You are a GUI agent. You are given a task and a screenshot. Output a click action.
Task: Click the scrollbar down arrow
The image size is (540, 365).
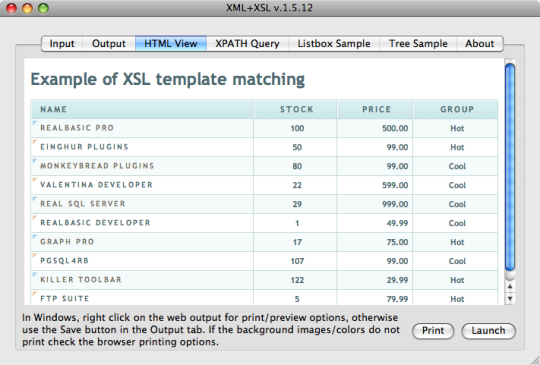pyautogui.click(x=510, y=299)
